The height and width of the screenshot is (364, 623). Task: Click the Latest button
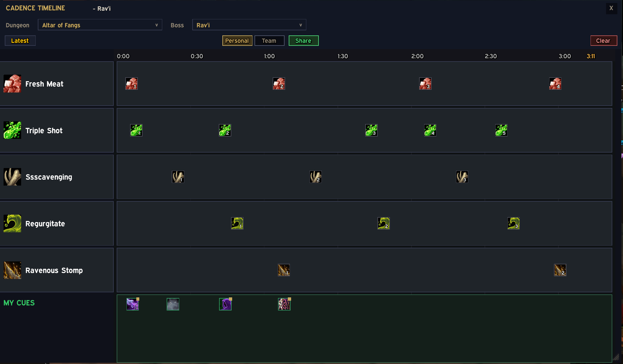tap(20, 41)
